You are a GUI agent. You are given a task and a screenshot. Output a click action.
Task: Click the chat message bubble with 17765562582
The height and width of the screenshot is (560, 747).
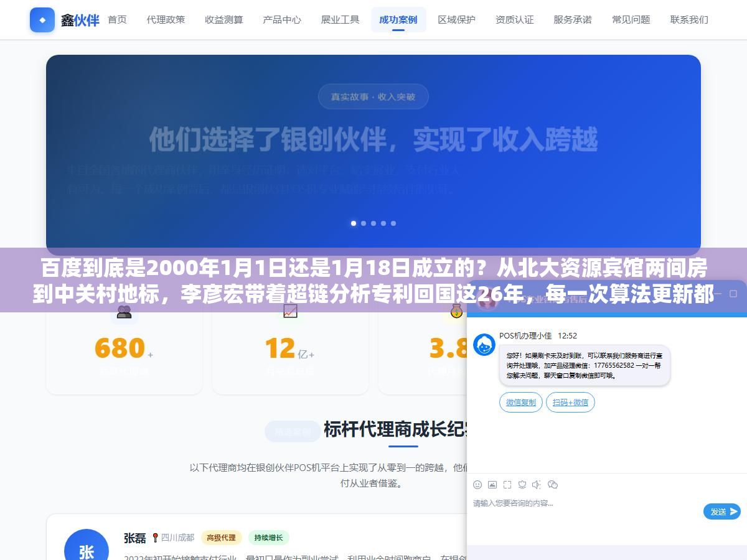tap(585, 366)
